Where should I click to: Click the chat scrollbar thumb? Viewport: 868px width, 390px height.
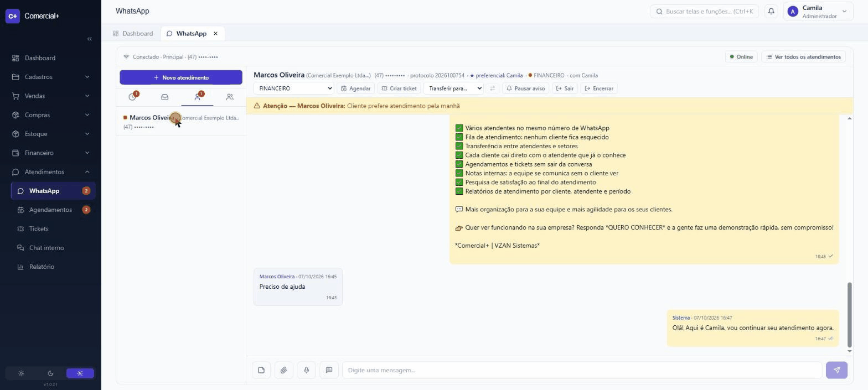pos(849,314)
